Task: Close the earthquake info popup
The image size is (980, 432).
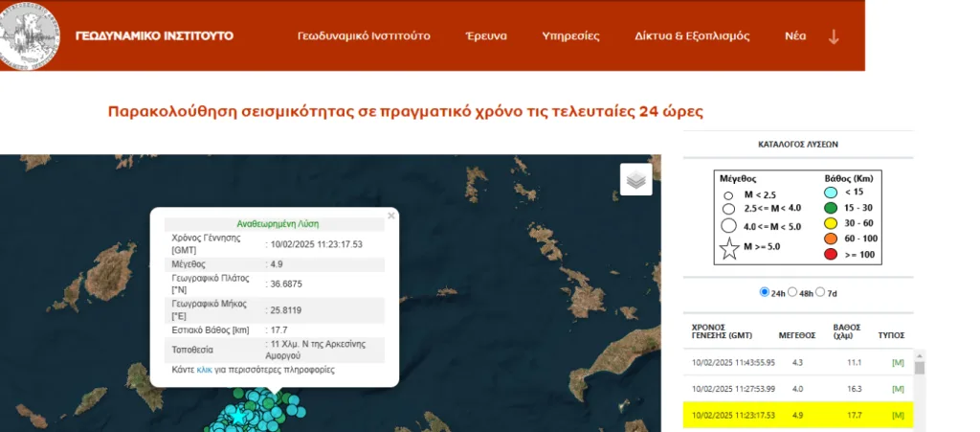Action: click(390, 216)
